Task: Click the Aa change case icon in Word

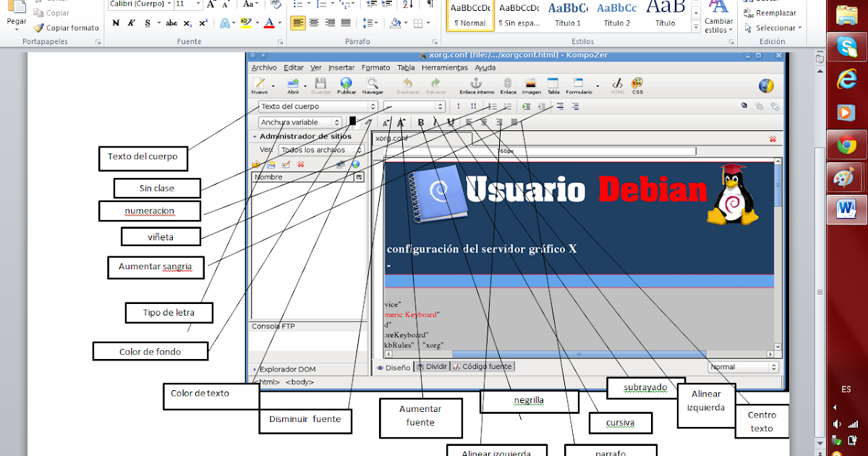Action: pyautogui.click(x=250, y=4)
